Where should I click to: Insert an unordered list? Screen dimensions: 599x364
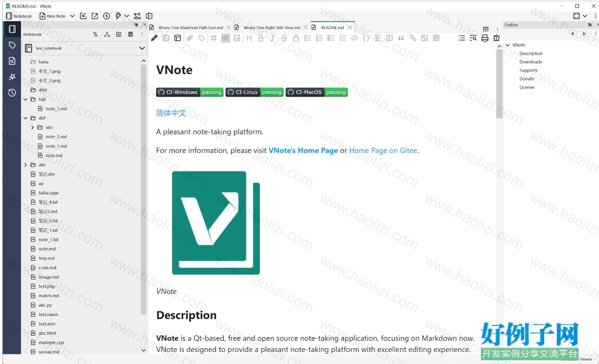point(307,38)
